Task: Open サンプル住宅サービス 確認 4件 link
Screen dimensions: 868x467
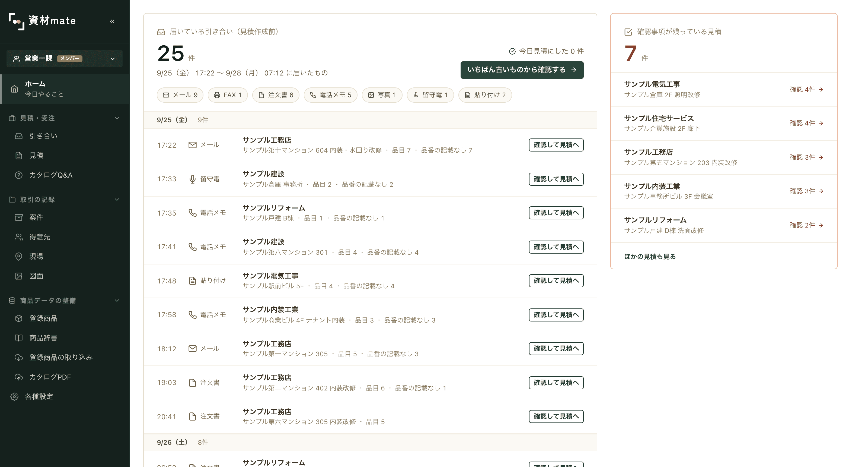Action: point(806,123)
